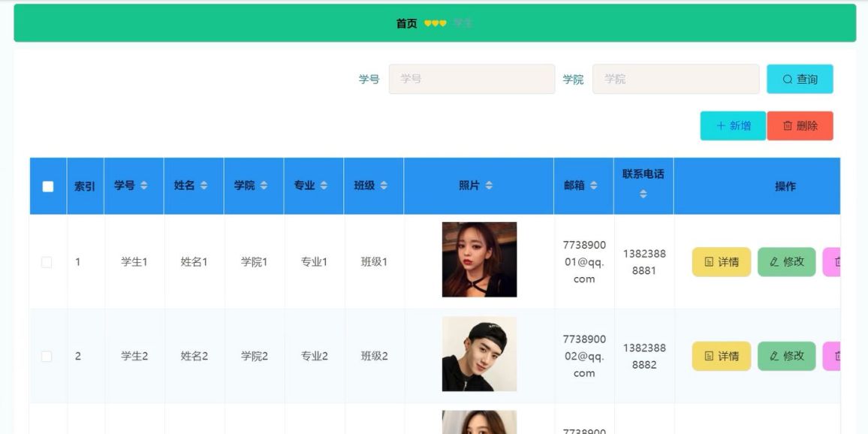
Task: Sort by 邮箱 column arrows
Action: coord(593,185)
